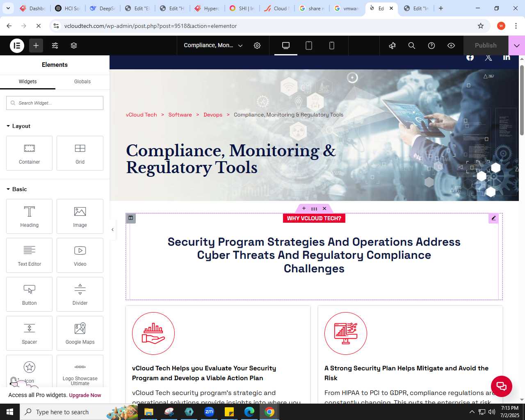
Task: Switch to the Globals tab
Action: (x=82, y=82)
